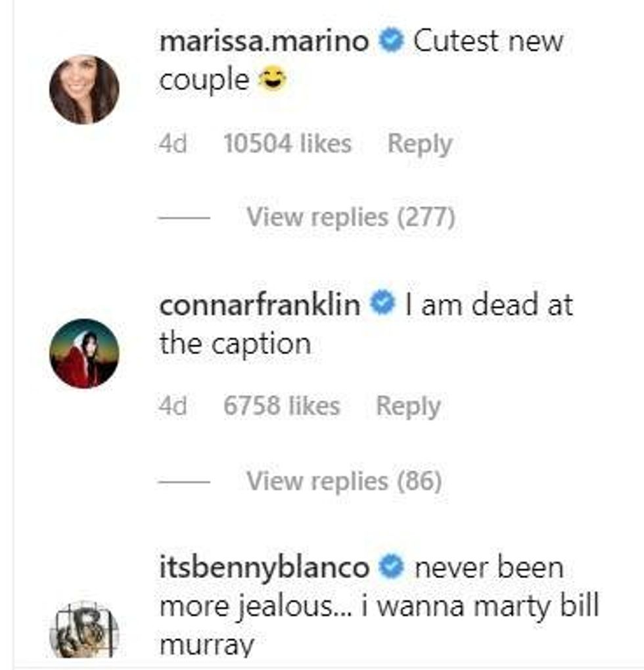Reply to the "Cutest new couple" comment
Screen dimensions: 644x670
point(419,144)
